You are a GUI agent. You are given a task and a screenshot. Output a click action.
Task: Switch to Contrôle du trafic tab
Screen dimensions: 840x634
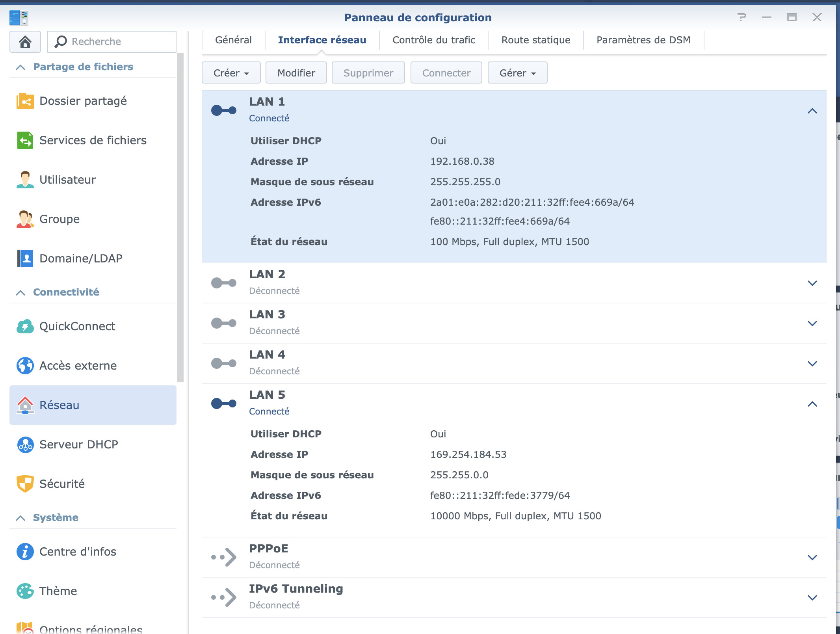coord(433,40)
